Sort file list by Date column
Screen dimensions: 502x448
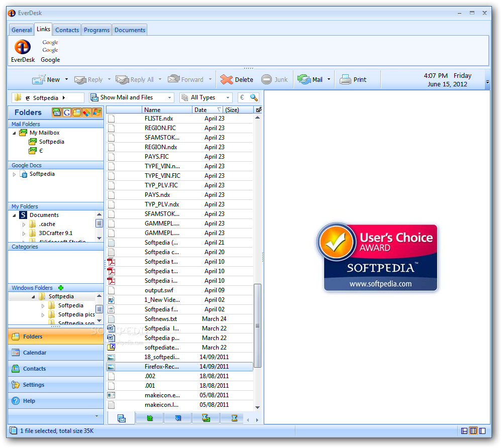pyautogui.click(x=207, y=110)
